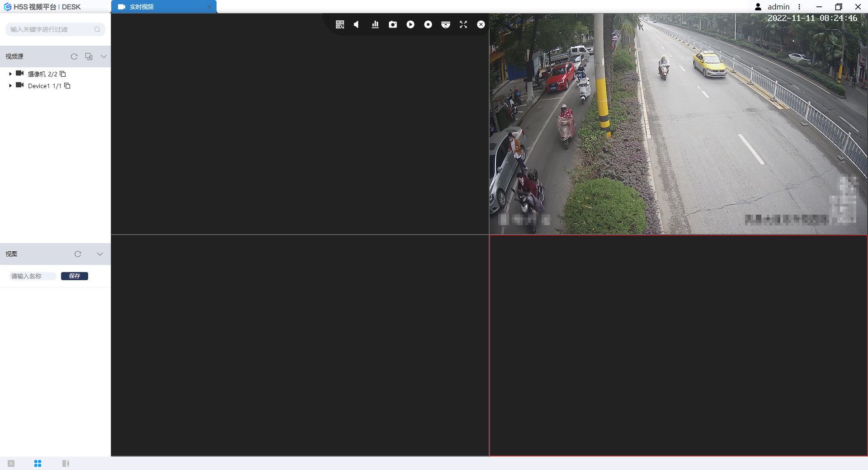Click the keyword filter search field
The height and width of the screenshot is (470, 868).
pos(51,29)
